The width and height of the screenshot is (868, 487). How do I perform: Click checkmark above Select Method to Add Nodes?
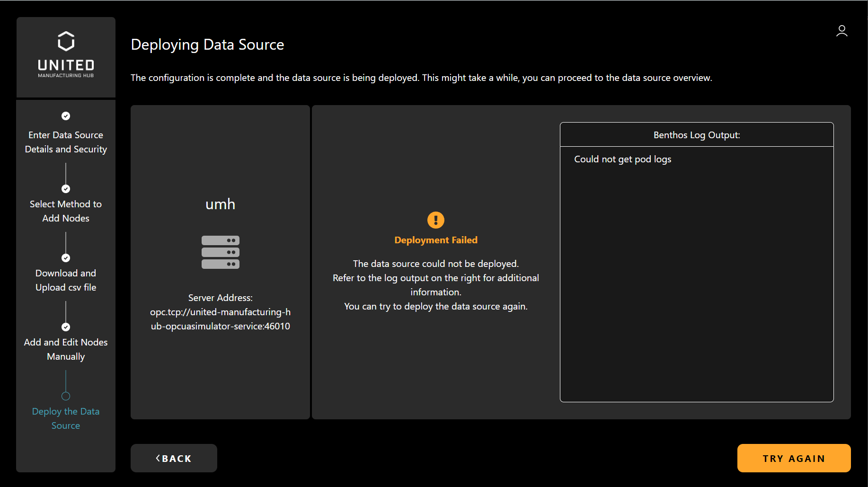click(66, 189)
